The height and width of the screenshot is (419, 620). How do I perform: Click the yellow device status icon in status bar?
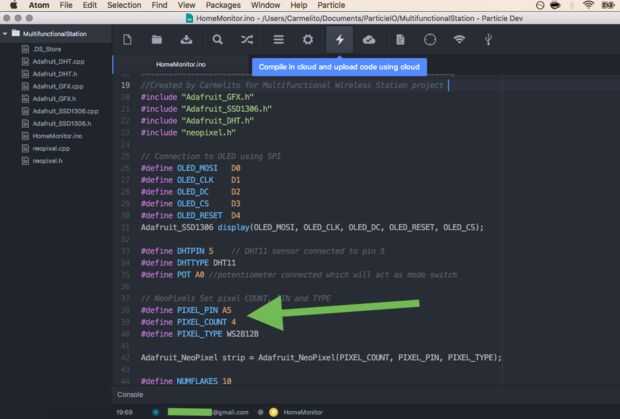[x=273, y=412]
